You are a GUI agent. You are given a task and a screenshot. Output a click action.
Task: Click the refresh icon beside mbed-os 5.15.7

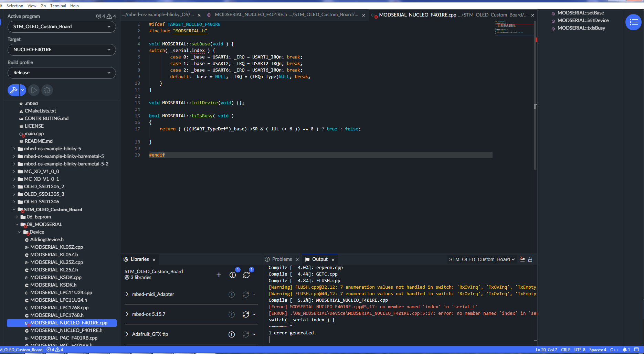pyautogui.click(x=245, y=314)
